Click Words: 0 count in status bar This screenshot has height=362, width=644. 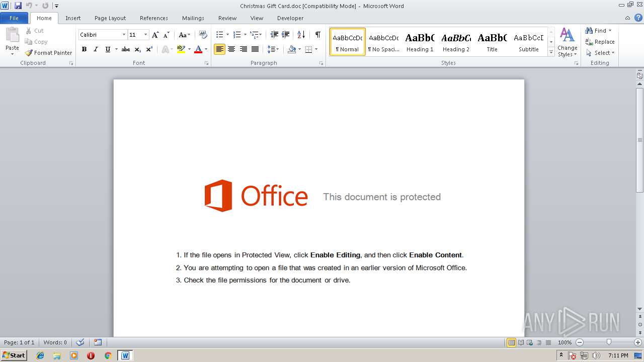point(55,342)
